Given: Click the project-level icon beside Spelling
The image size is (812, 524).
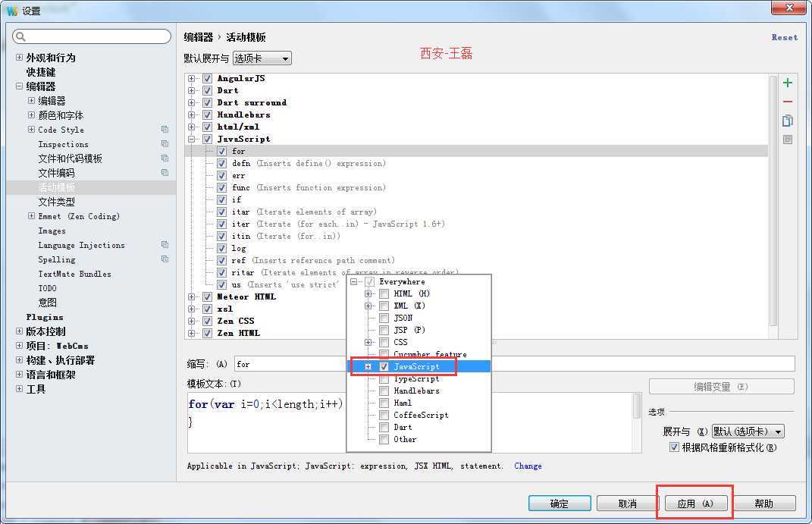Looking at the screenshot, I should pyautogui.click(x=165, y=259).
